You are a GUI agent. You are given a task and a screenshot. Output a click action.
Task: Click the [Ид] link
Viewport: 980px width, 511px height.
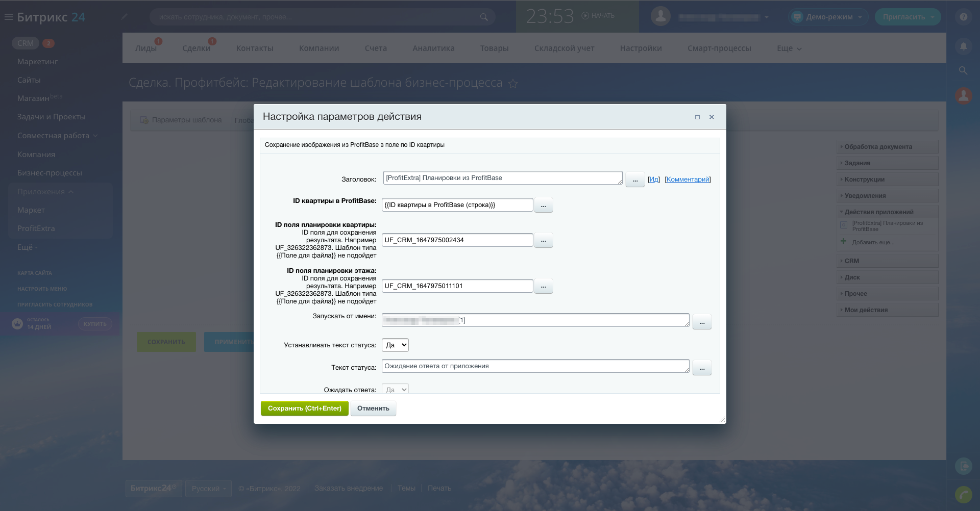point(654,180)
